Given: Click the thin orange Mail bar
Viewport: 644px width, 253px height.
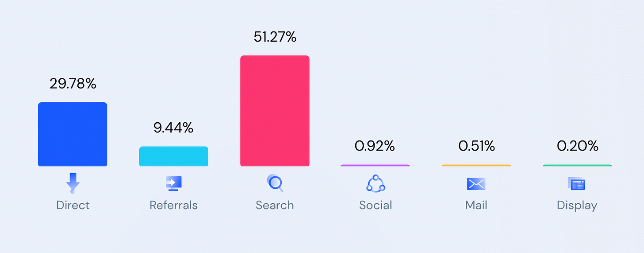Looking at the screenshot, I should click(x=476, y=165).
